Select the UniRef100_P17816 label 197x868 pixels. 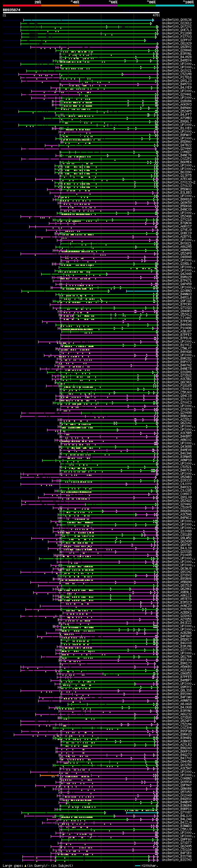tap(176, 78)
